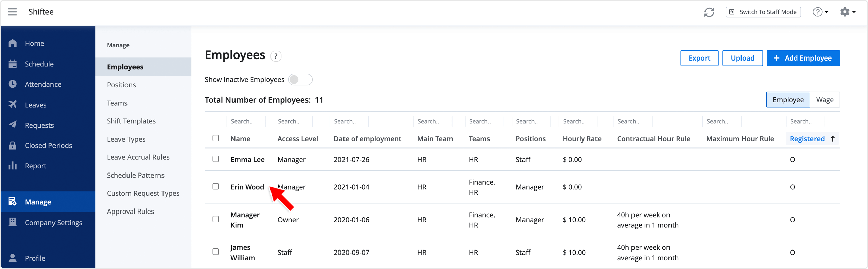Screen dimensions: 868x269
Task: Click the help icon beside the Employees title
Action: coord(276,56)
